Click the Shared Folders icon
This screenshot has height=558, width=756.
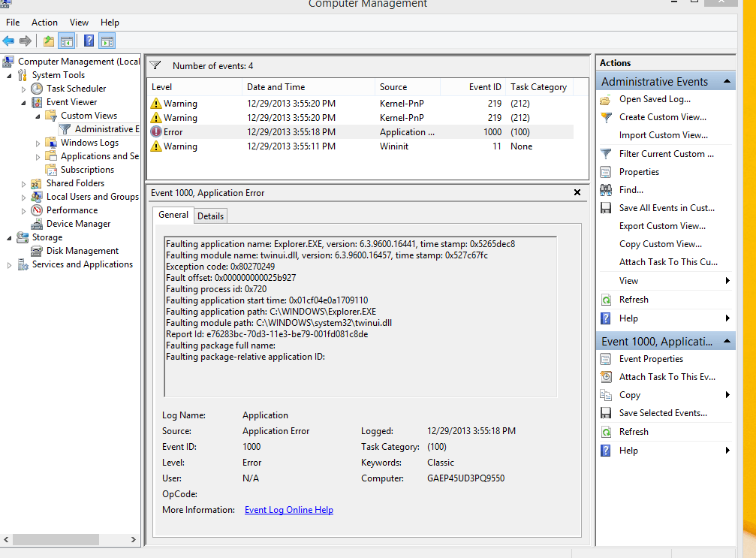(37, 183)
